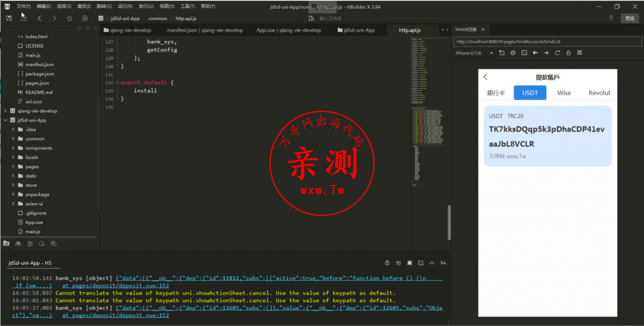
Task: Open the pages/deposit/deposit.vue:152 link
Action: point(115,315)
